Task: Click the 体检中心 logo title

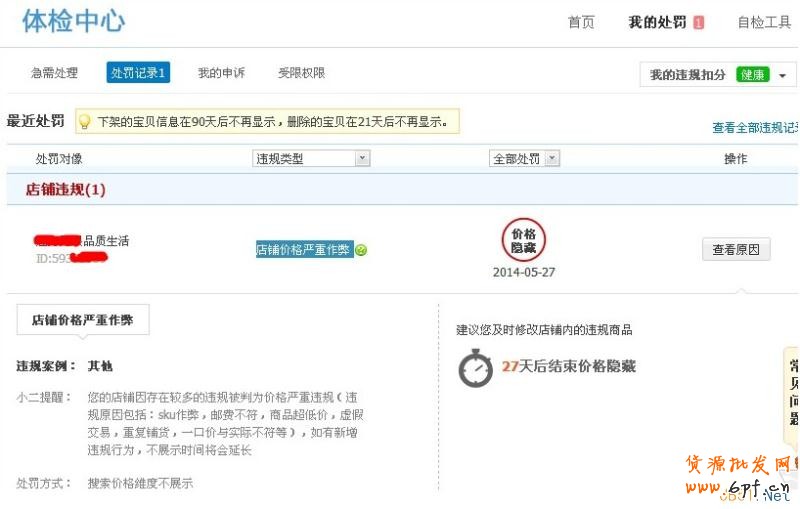Action: [x=73, y=21]
